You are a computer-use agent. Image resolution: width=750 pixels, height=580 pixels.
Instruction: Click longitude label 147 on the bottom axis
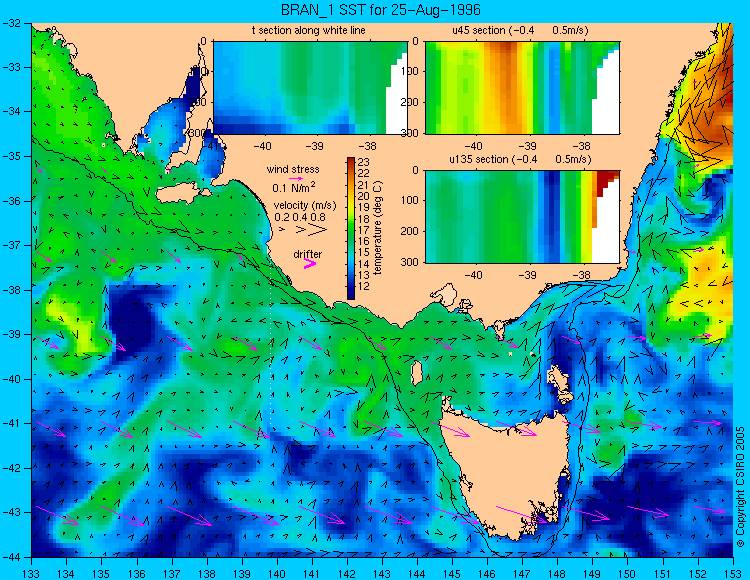click(522, 574)
